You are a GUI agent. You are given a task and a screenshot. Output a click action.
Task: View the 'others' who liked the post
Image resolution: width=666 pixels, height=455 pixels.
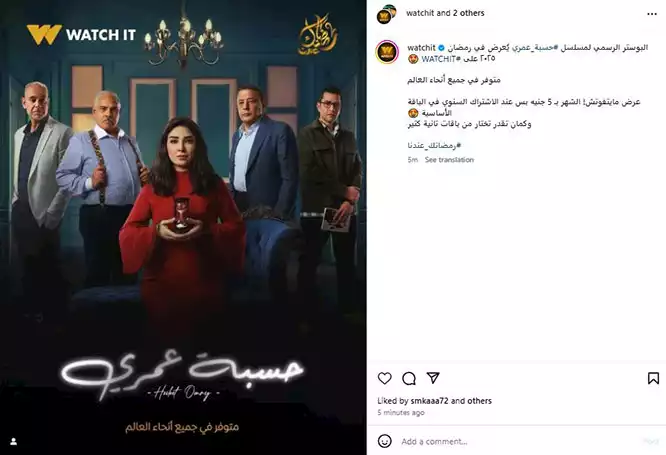point(480,401)
